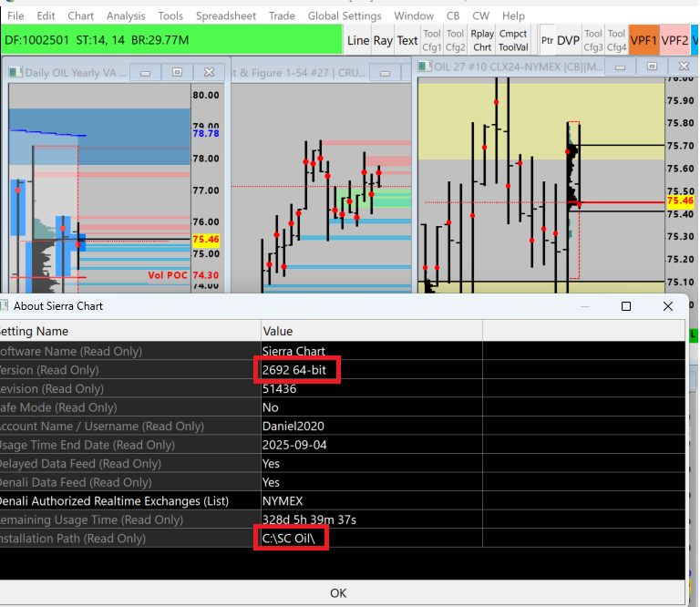Image resolution: width=700 pixels, height=607 pixels.
Task: Select the Software Name value Sierra Chart
Action: click(293, 351)
